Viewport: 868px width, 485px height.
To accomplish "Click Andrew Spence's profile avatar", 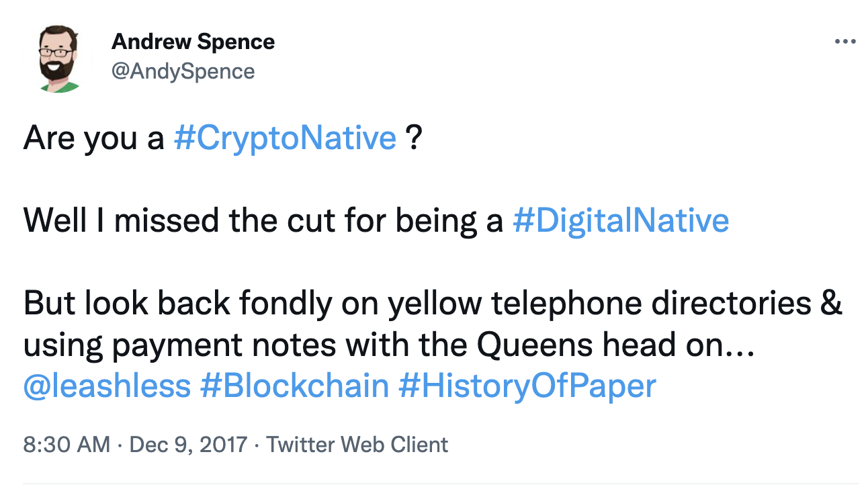I will pos(57,57).
